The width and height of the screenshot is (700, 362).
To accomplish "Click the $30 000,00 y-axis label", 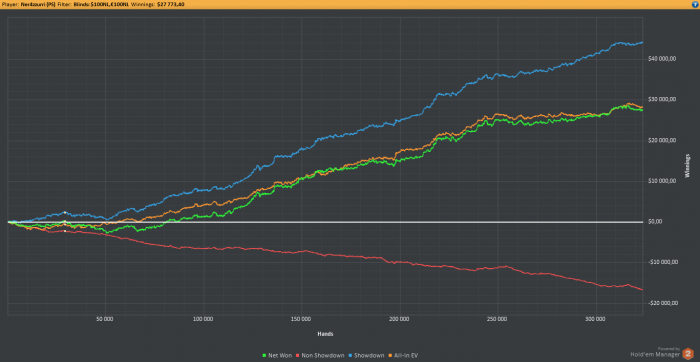I will click(x=663, y=100).
